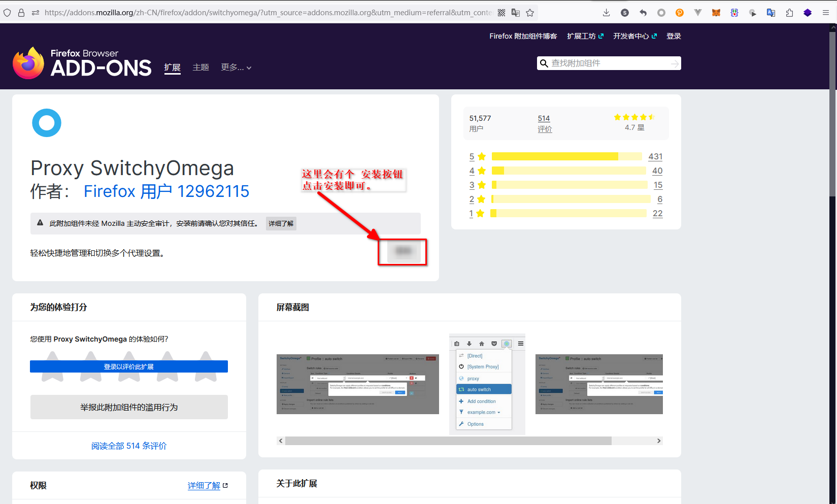837x504 pixels.
Task: Open the Firefox hamburger application menu
Action: (826, 13)
